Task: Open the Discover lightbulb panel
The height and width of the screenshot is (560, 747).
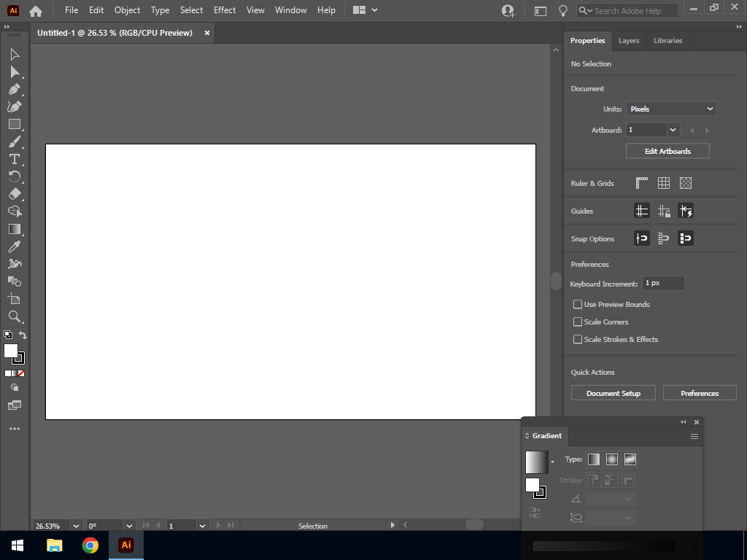Action: click(x=562, y=10)
